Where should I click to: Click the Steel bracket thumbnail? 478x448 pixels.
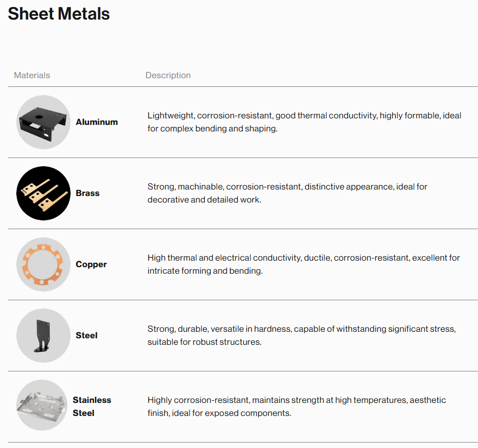point(43,336)
